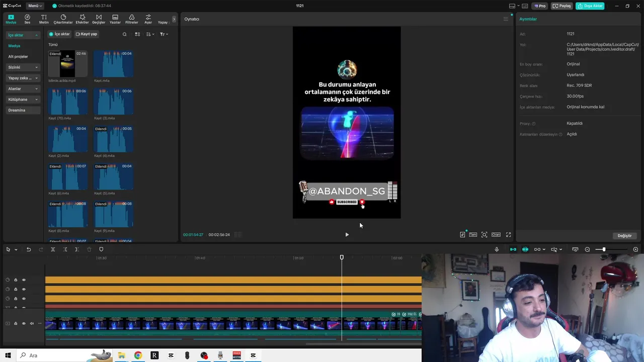The width and height of the screenshot is (644, 362).
Task: Delete clip right of the playhead
Action: [76, 249]
